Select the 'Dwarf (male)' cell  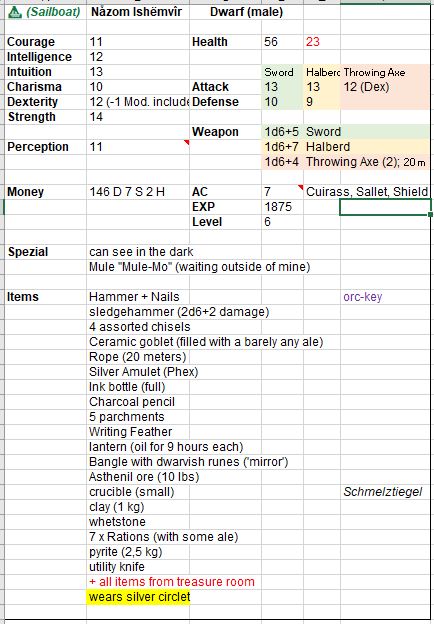coord(246,12)
